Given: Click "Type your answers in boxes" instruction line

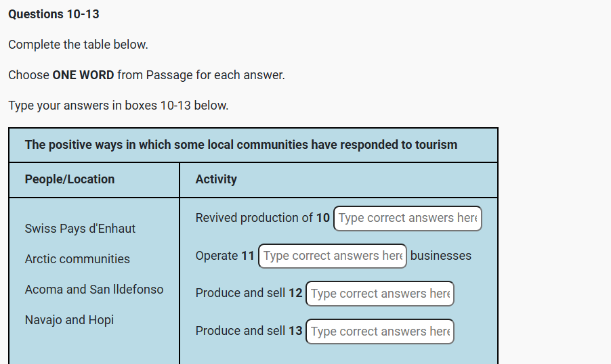Looking at the screenshot, I should 118,106.
